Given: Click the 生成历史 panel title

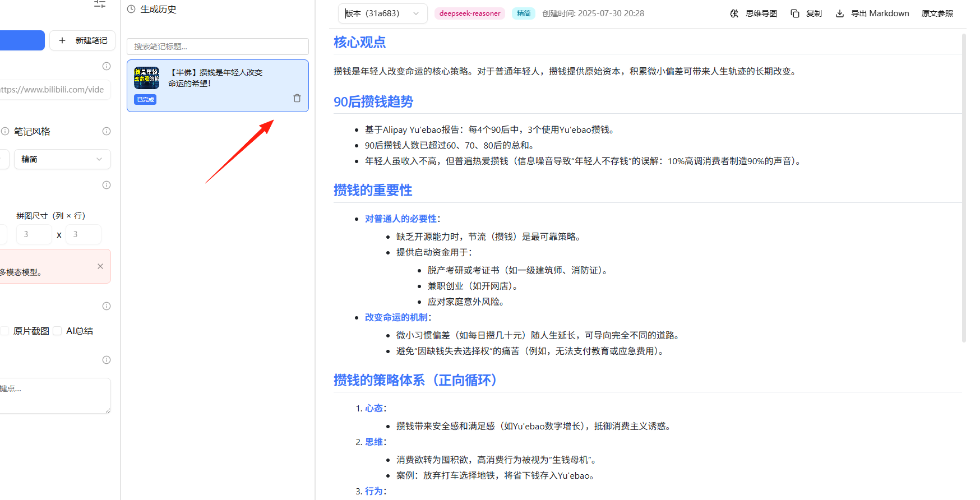Looking at the screenshot, I should (x=158, y=9).
